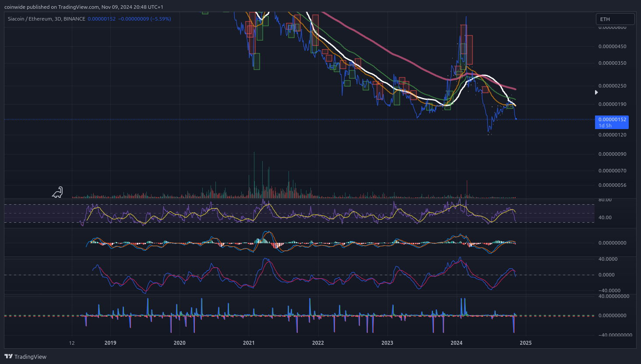Click the dinosaur icon above the volume bars
641x364 pixels.
pos(58,192)
